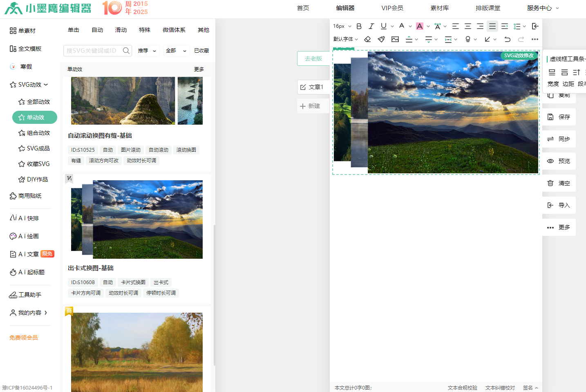586x392 pixels.
Task: Toggle justify text alignment
Action: (492, 26)
